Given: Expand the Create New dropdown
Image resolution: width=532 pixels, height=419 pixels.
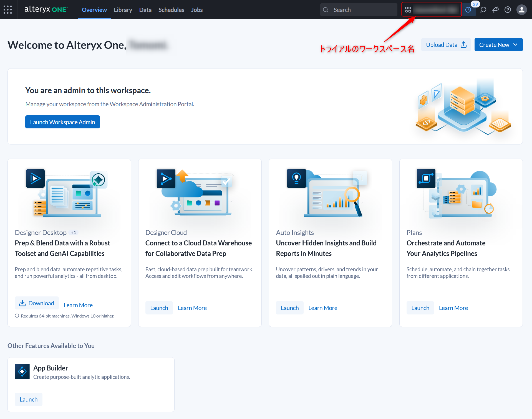Looking at the screenshot, I should tap(498, 45).
